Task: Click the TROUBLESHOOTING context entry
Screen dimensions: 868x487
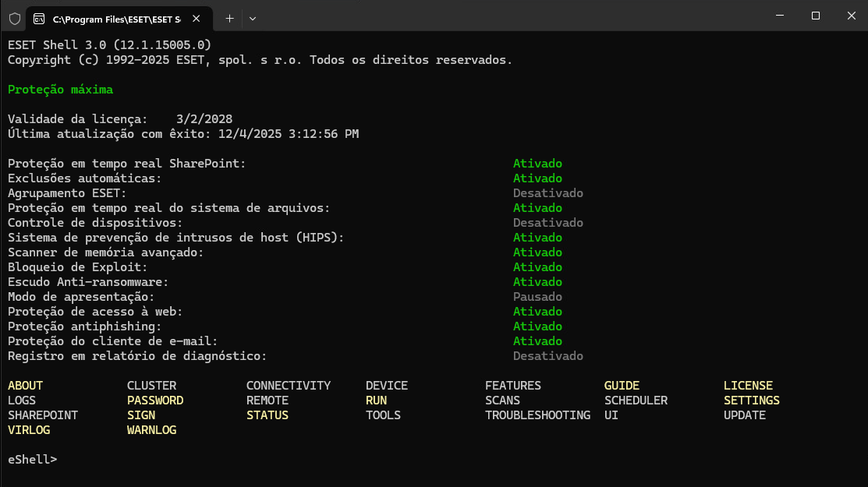Action: (x=537, y=415)
